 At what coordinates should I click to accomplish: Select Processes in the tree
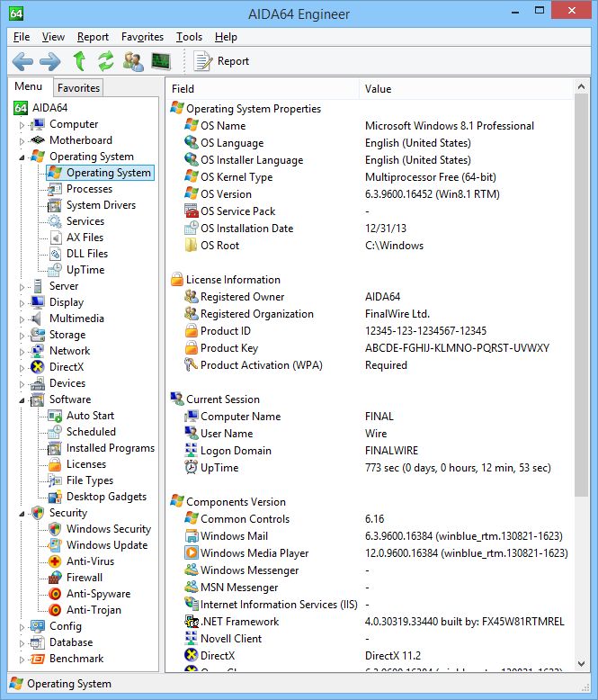(89, 189)
